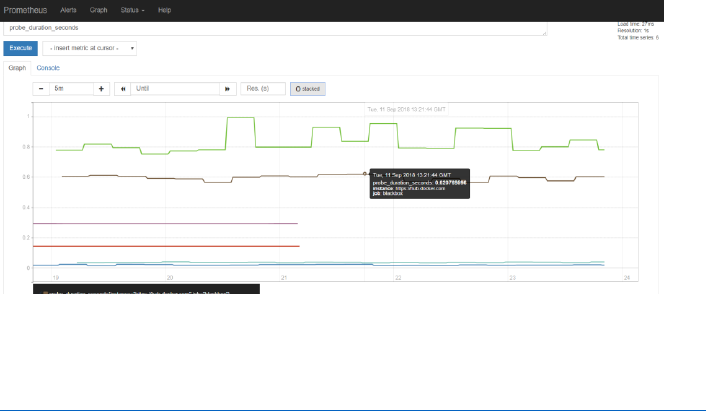The width and height of the screenshot is (706, 411).
Task: Click the brown legend swatch below graph
Action: [45, 294]
